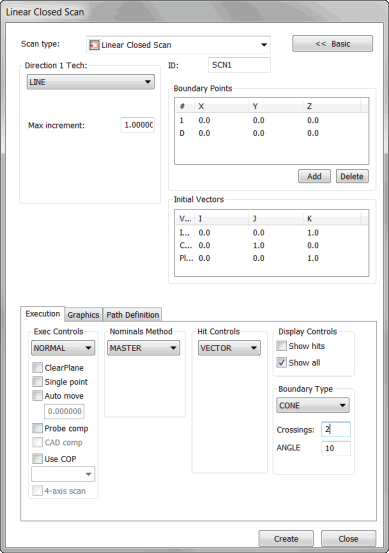Enable the Show hits checkbox
389x553 pixels.
click(x=281, y=346)
